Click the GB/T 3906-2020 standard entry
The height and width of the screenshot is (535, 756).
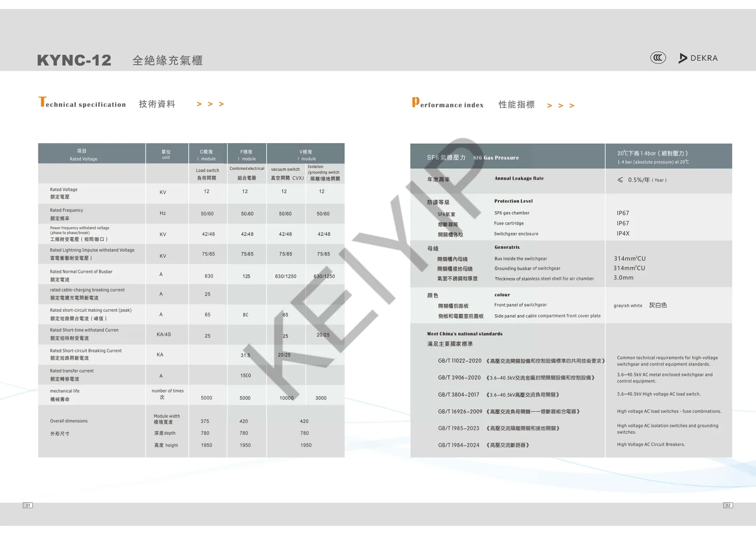tap(459, 378)
